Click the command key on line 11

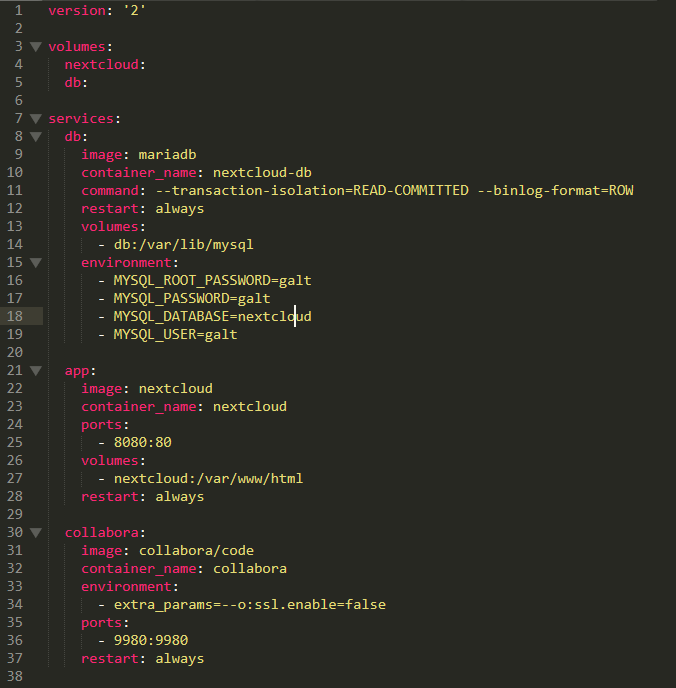tap(110, 190)
